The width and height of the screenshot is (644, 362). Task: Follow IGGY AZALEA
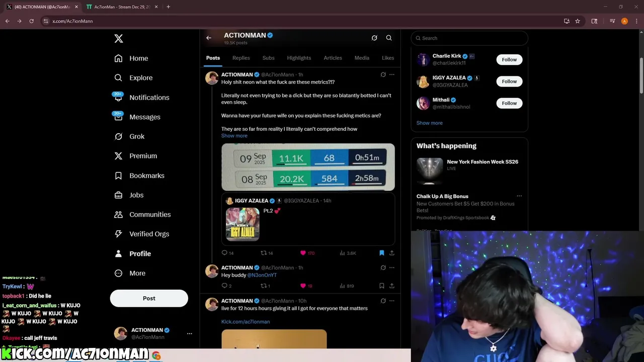pos(509,81)
